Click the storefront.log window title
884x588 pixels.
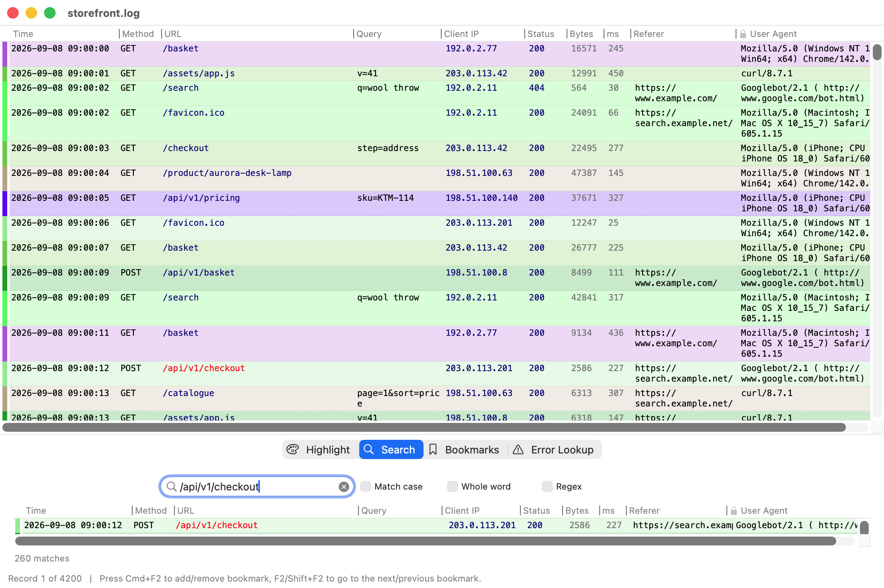coord(104,13)
